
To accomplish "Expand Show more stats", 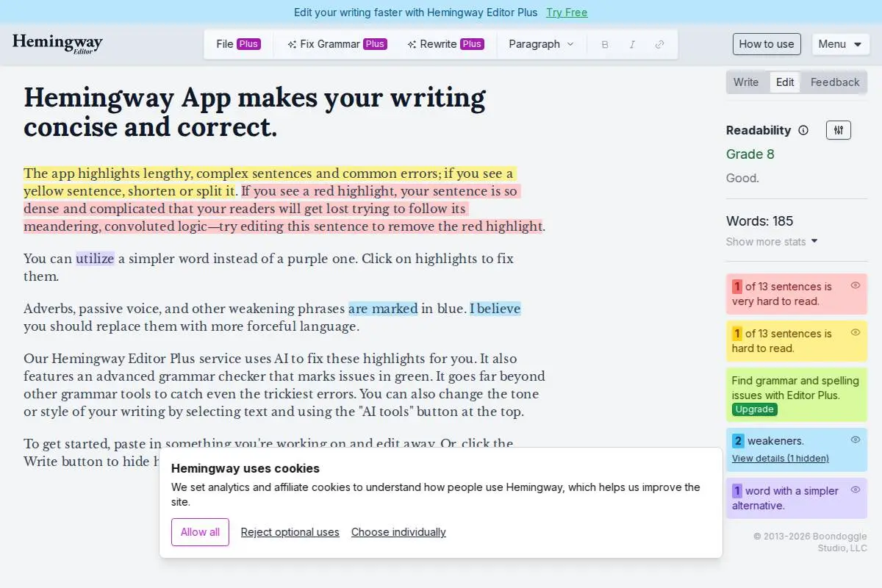I will (772, 242).
